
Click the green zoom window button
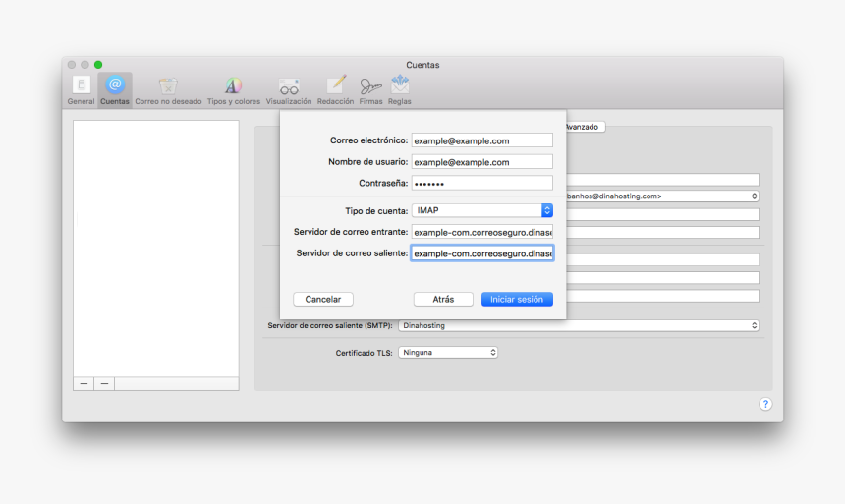coord(98,65)
